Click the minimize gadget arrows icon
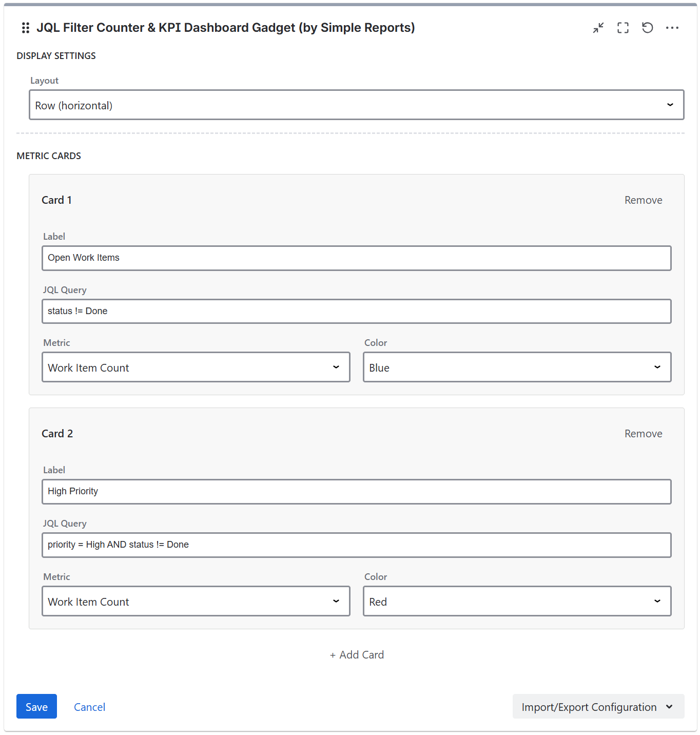This screenshot has width=700, height=735. click(x=598, y=28)
